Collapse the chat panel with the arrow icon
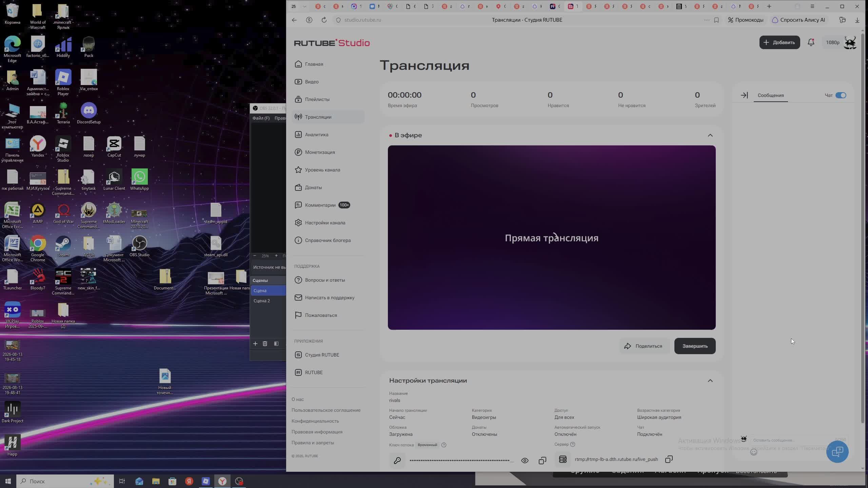The width and height of the screenshot is (868, 488). pos(744,95)
